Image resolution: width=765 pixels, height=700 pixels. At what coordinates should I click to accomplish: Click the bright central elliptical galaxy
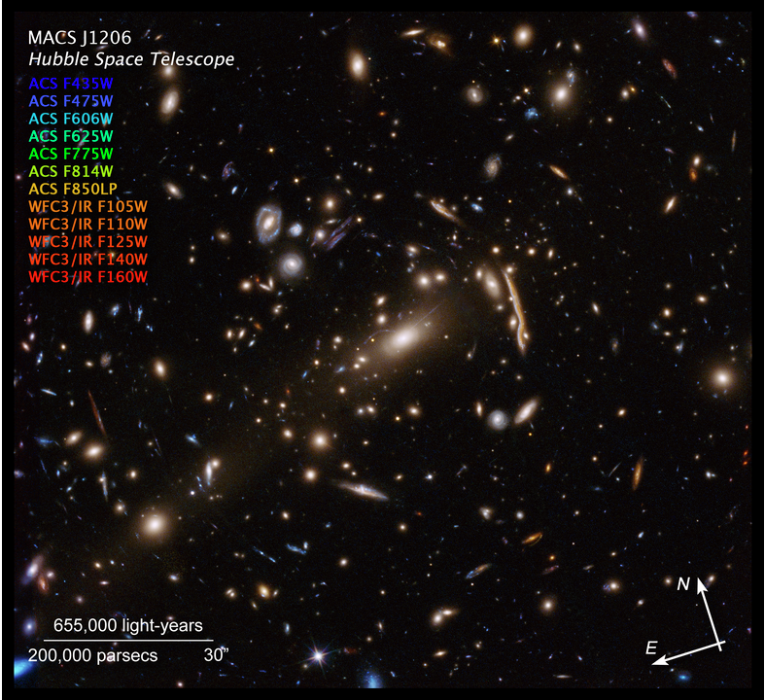pos(404,337)
